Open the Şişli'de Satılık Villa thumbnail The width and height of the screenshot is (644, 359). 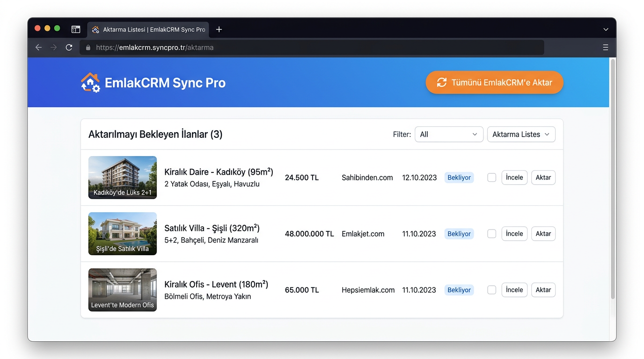123,234
